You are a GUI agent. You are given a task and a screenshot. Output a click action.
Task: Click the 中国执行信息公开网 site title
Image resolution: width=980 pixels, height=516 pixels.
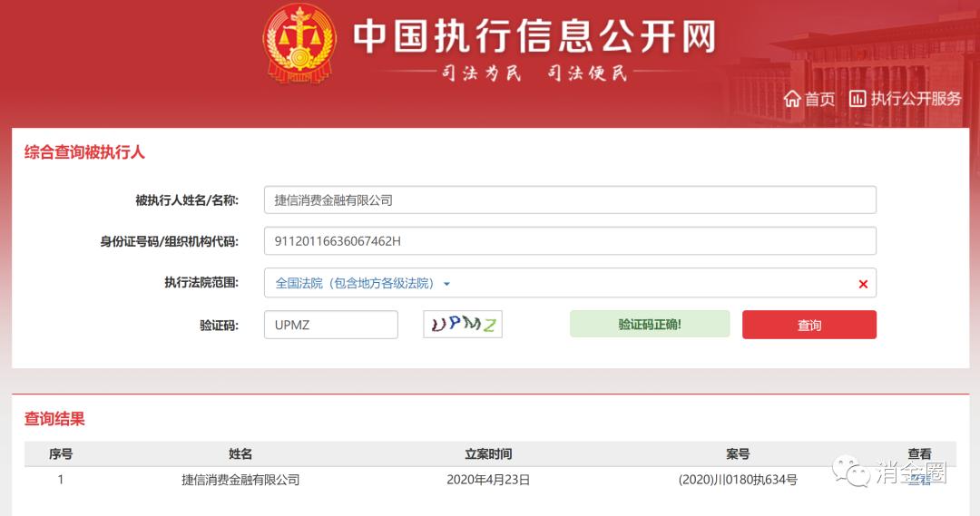[534, 36]
